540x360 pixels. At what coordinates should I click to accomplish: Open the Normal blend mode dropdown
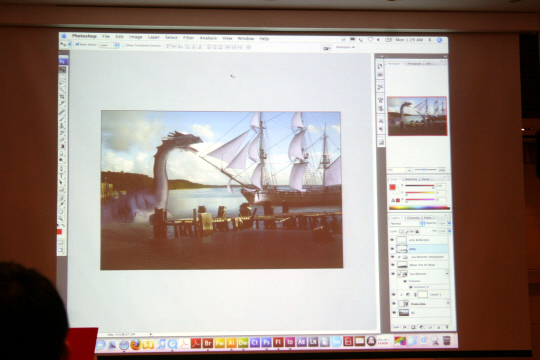[x=407, y=224]
